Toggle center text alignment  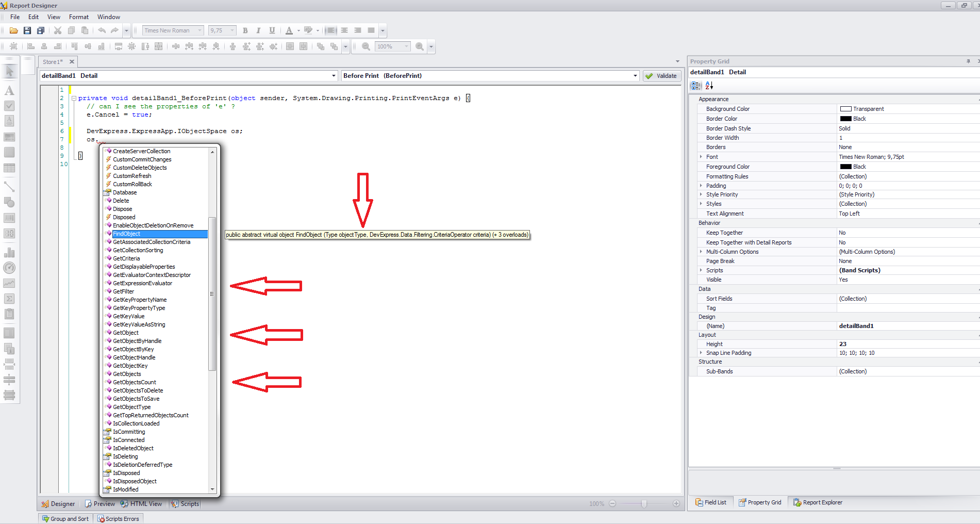coord(344,30)
